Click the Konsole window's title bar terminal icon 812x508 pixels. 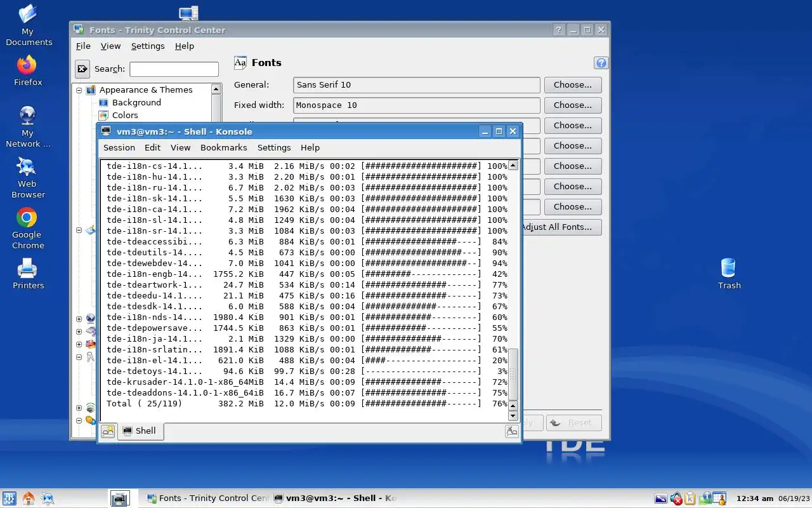click(x=105, y=131)
